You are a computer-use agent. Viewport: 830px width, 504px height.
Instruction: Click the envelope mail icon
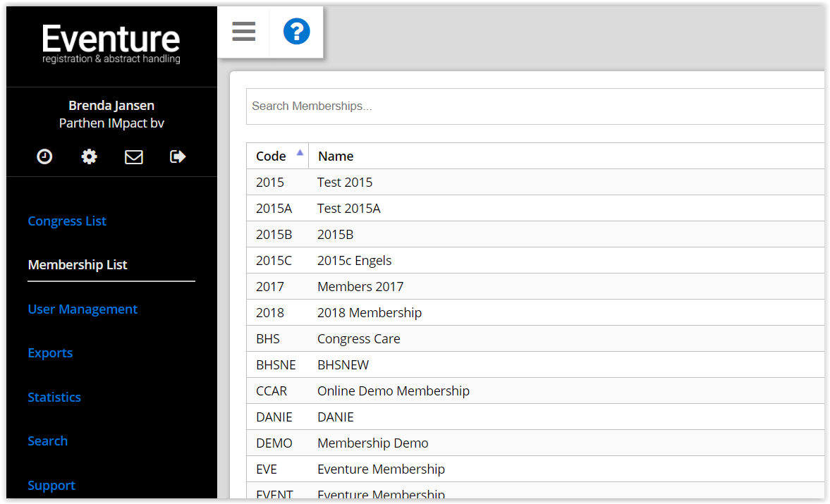[134, 156]
